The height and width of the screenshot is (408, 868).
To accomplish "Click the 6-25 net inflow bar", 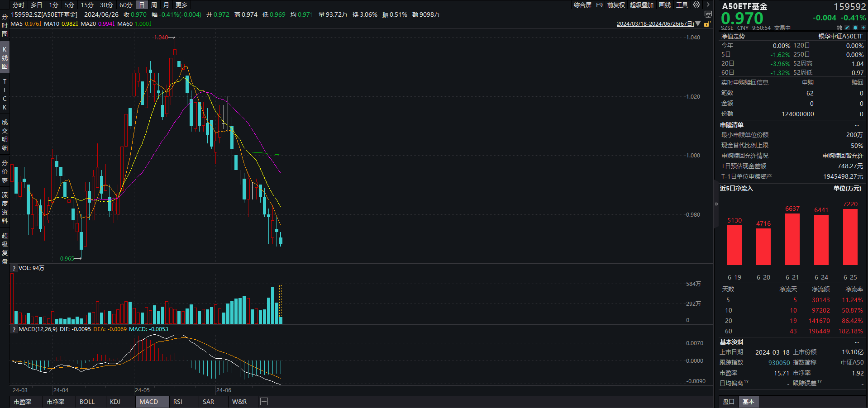I will (850, 237).
